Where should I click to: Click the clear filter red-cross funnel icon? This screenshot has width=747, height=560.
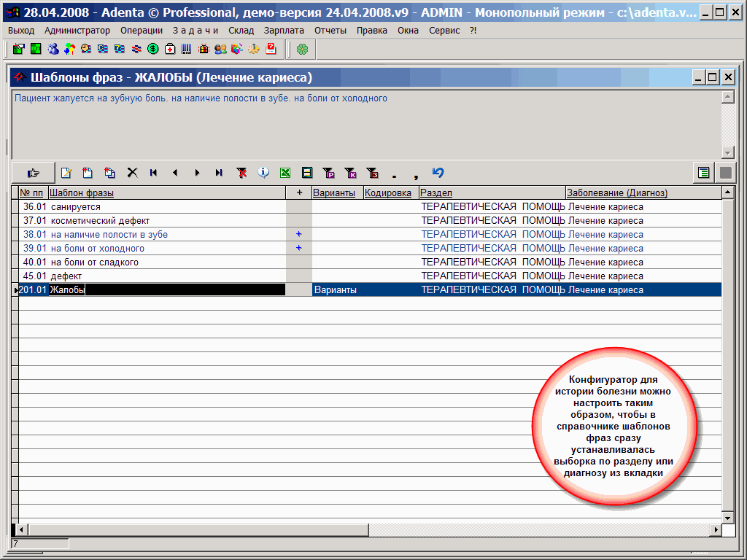click(x=241, y=173)
